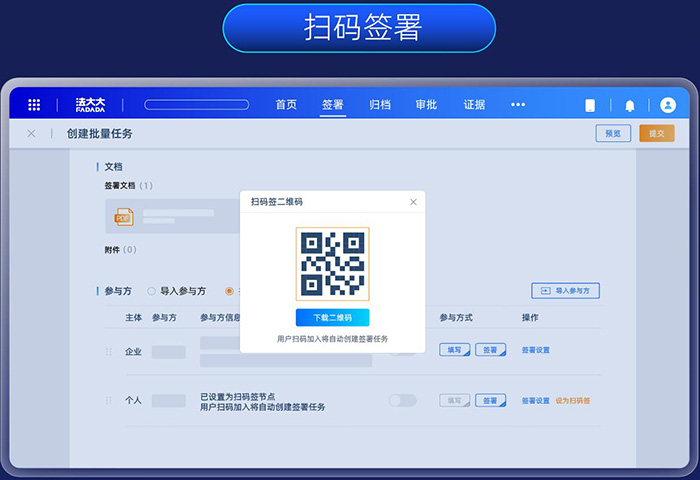
Task: Open 签署设置 link in 个人 row
Action: click(x=536, y=401)
